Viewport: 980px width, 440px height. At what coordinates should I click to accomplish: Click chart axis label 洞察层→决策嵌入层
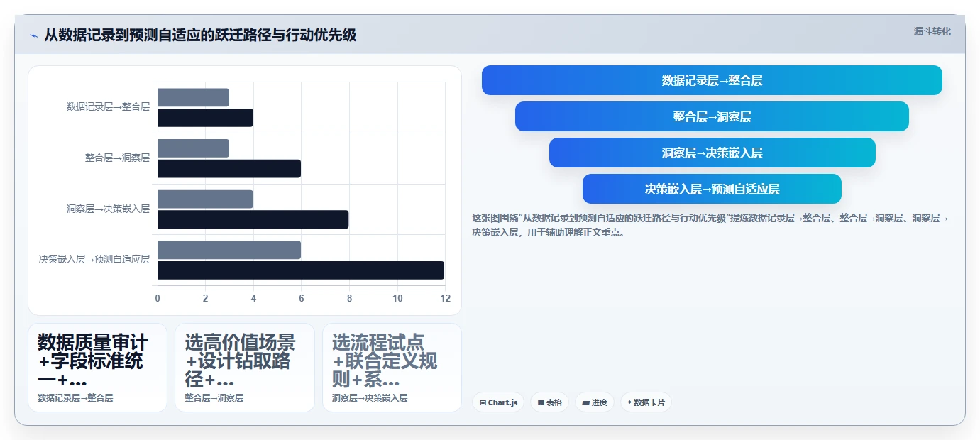click(108, 209)
